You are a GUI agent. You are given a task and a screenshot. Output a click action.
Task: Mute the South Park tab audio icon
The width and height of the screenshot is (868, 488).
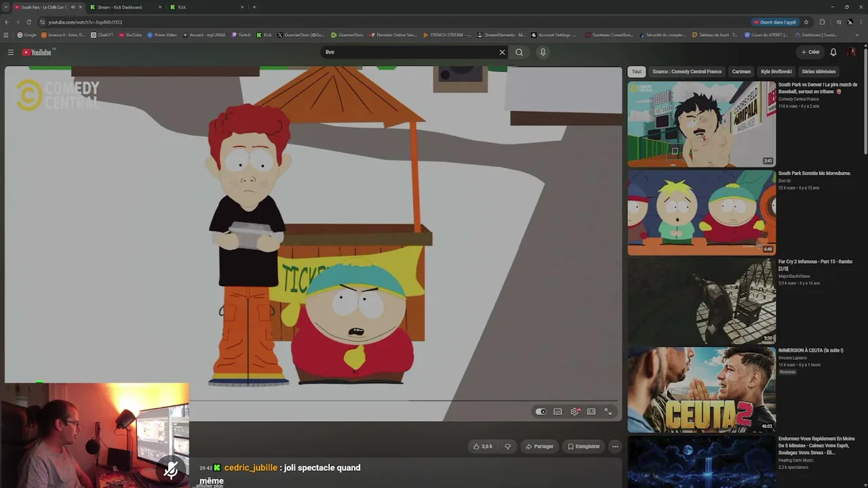click(x=73, y=7)
